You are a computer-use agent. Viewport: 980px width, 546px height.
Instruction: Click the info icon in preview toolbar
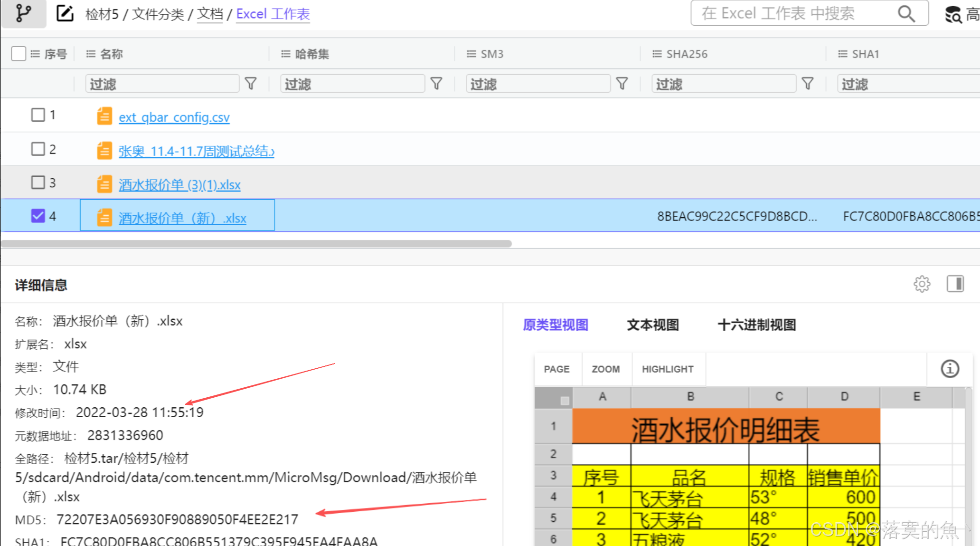click(950, 369)
